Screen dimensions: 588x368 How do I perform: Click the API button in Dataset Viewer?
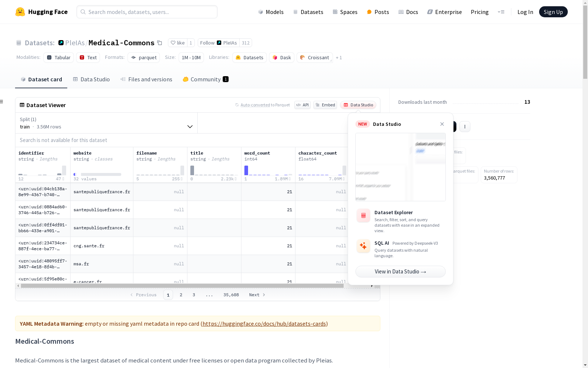click(x=302, y=105)
